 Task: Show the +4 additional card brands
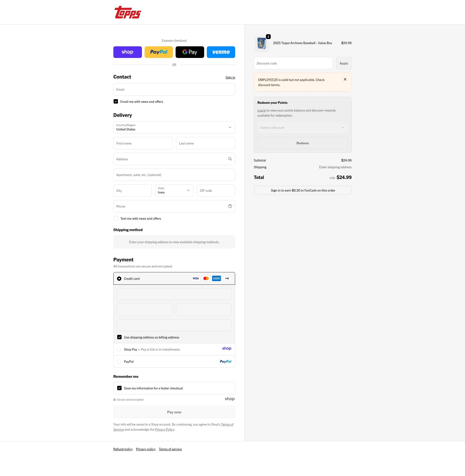point(227,278)
